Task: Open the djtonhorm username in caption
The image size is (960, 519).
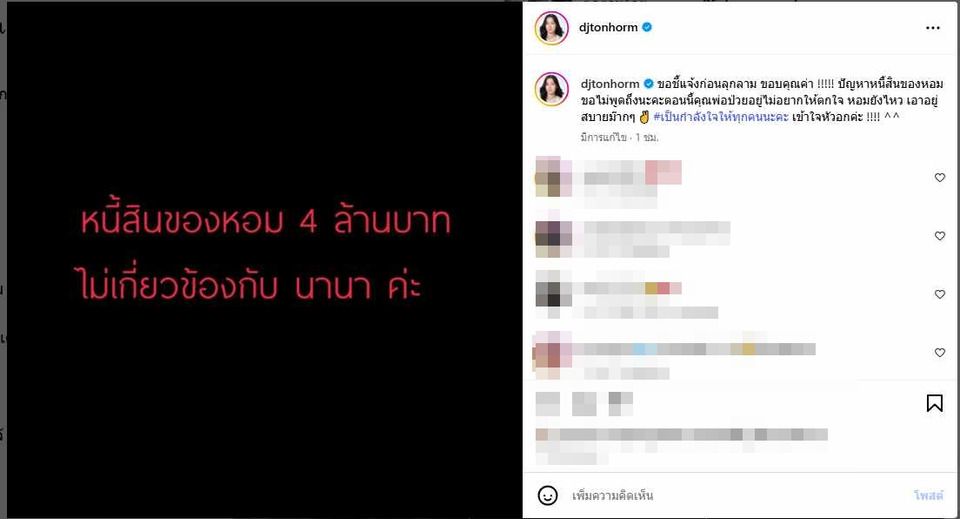Action: coord(610,84)
